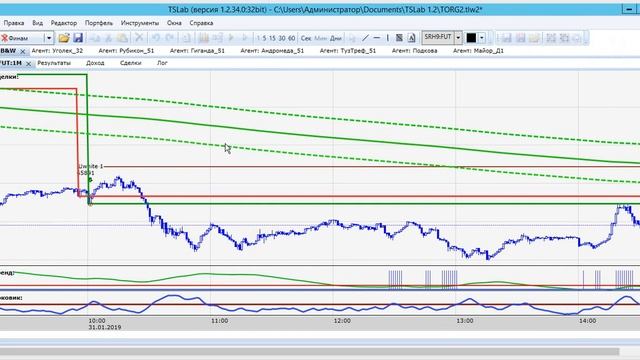The image size is (640, 360).
Task: Choose the Мин interval unit
Action: (x=321, y=38)
